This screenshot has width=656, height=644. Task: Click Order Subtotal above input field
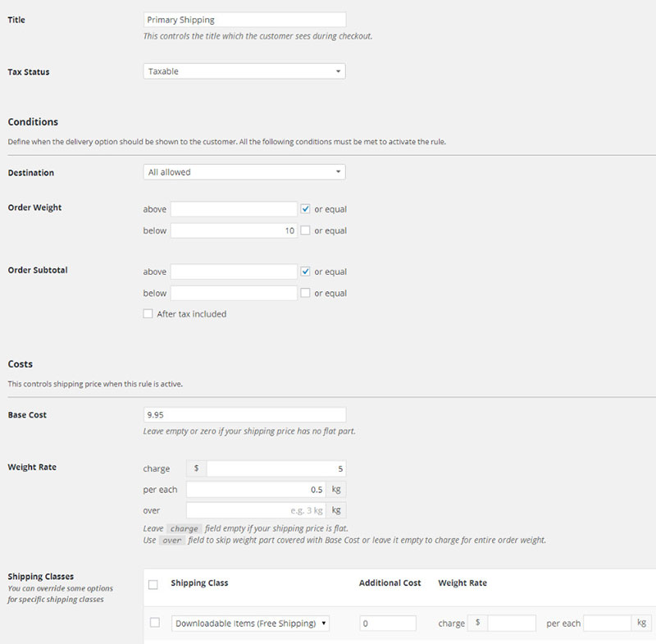click(x=234, y=272)
